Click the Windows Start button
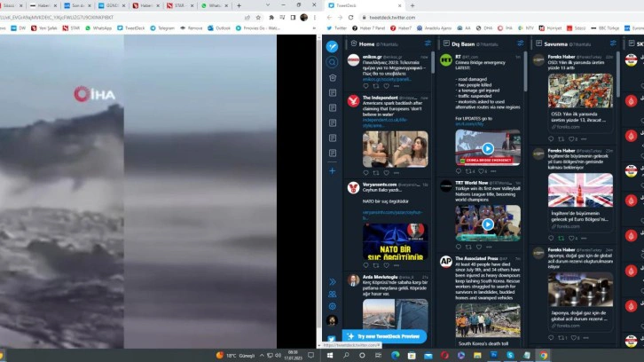This screenshot has height=362, width=644. 329,355
